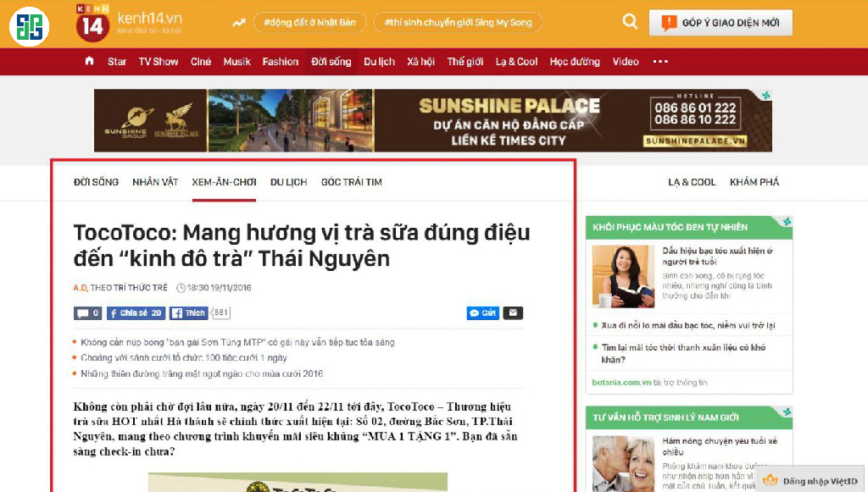Click Đăng nhập VietID login button
The height and width of the screenshot is (492, 868).
(810, 480)
